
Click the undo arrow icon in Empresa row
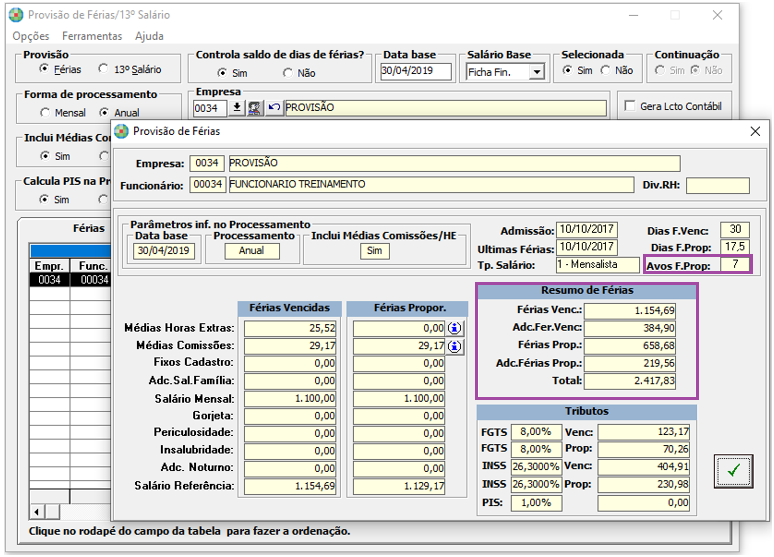point(274,108)
